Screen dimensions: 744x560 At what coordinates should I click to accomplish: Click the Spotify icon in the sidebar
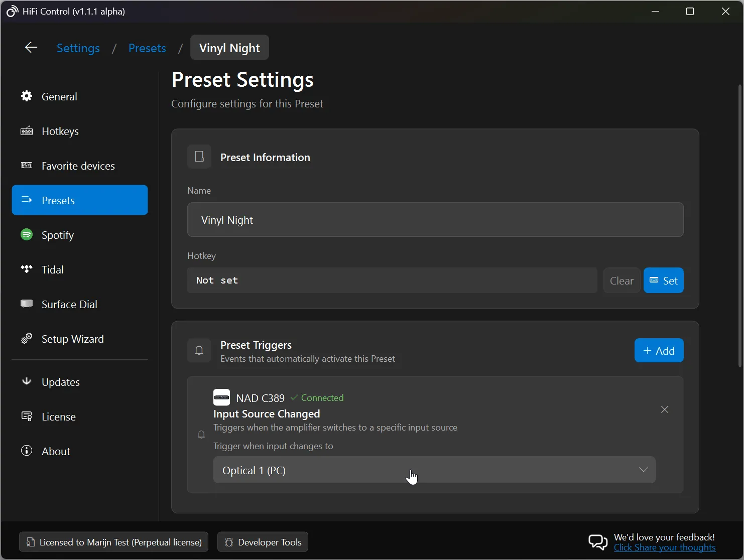pyautogui.click(x=26, y=235)
